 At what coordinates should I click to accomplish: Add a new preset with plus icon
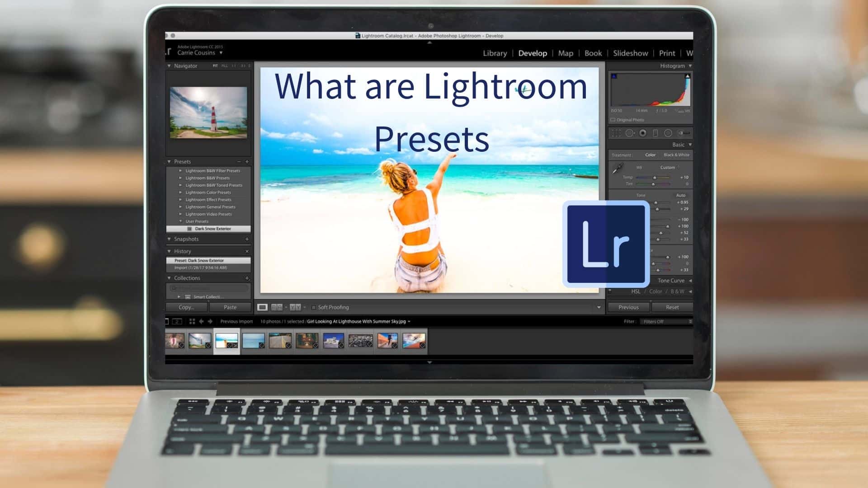tap(247, 162)
